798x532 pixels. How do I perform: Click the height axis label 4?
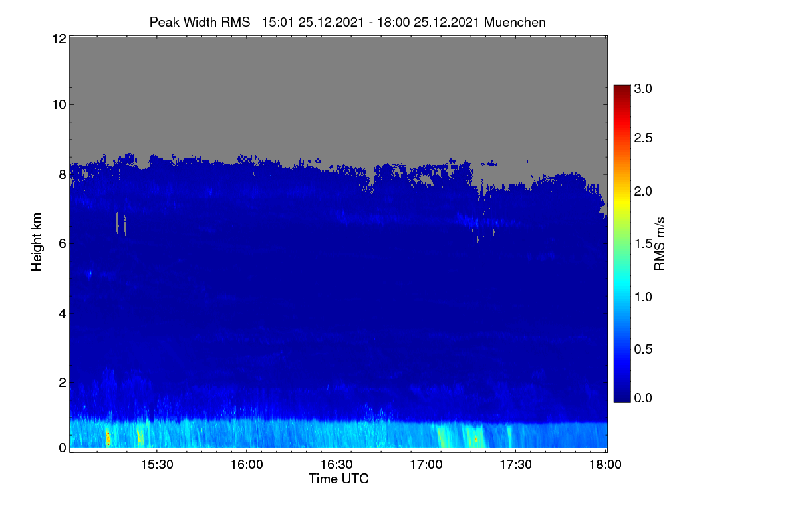[x=63, y=313]
